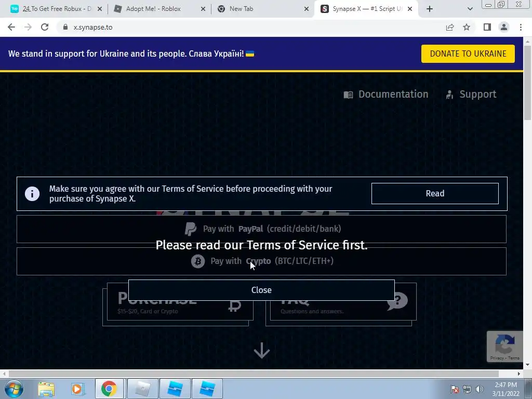The width and height of the screenshot is (532, 399).
Task: Click Chrome icon in taskbar
Action: pos(109,389)
